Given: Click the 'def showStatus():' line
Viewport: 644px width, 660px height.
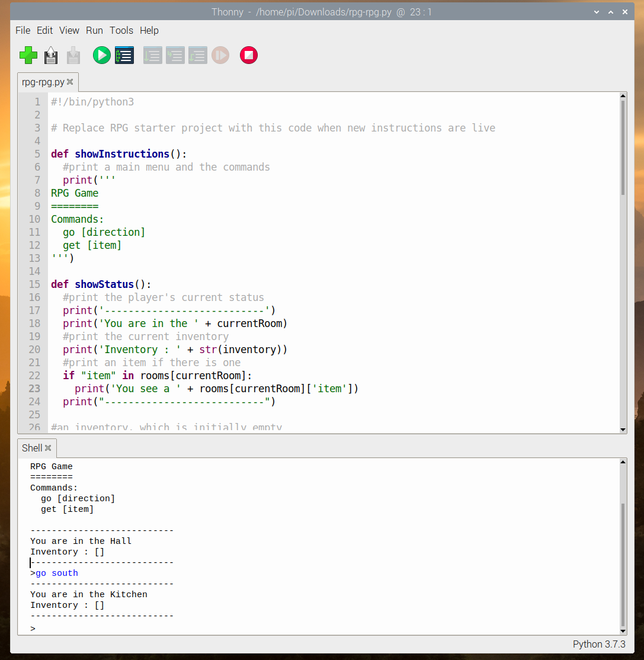Looking at the screenshot, I should [x=101, y=284].
